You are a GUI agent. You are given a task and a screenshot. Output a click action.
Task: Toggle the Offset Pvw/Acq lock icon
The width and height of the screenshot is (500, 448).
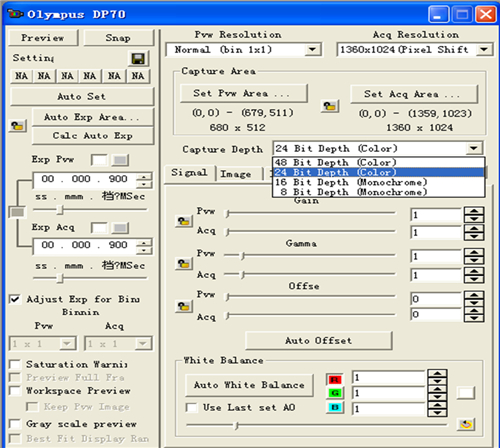184,306
